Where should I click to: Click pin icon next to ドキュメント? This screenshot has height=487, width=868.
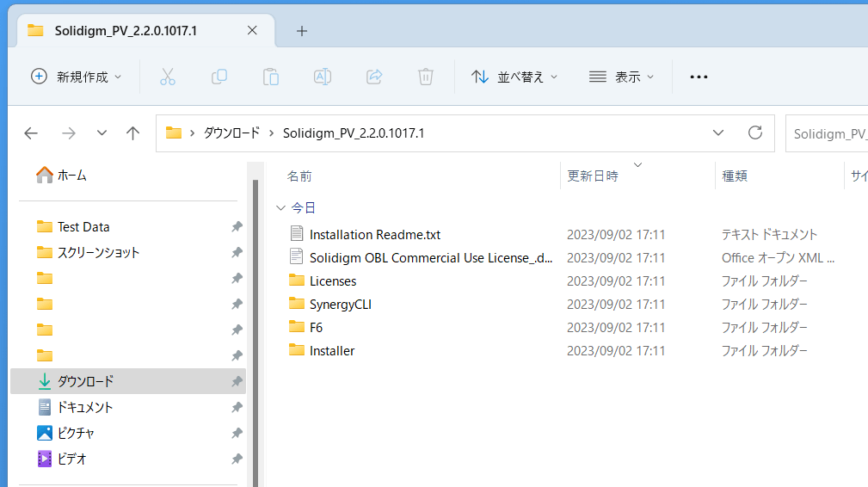click(x=237, y=407)
